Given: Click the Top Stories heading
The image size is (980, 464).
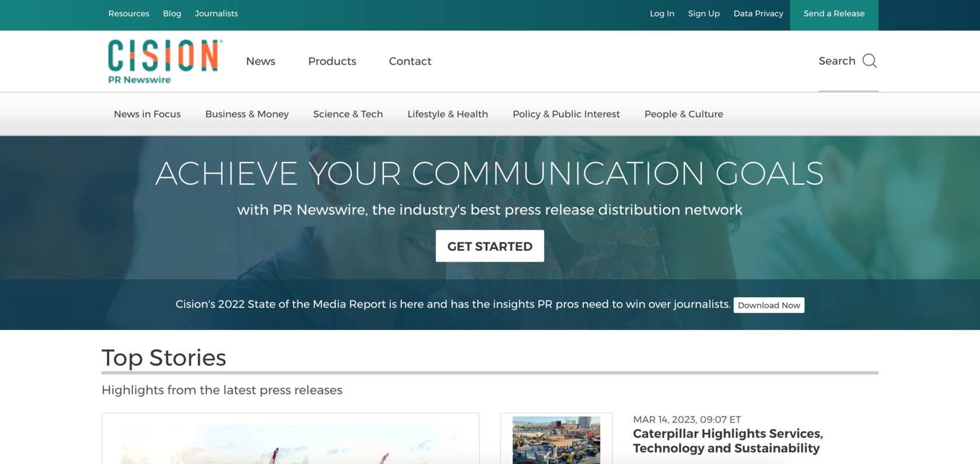Looking at the screenshot, I should tap(164, 358).
